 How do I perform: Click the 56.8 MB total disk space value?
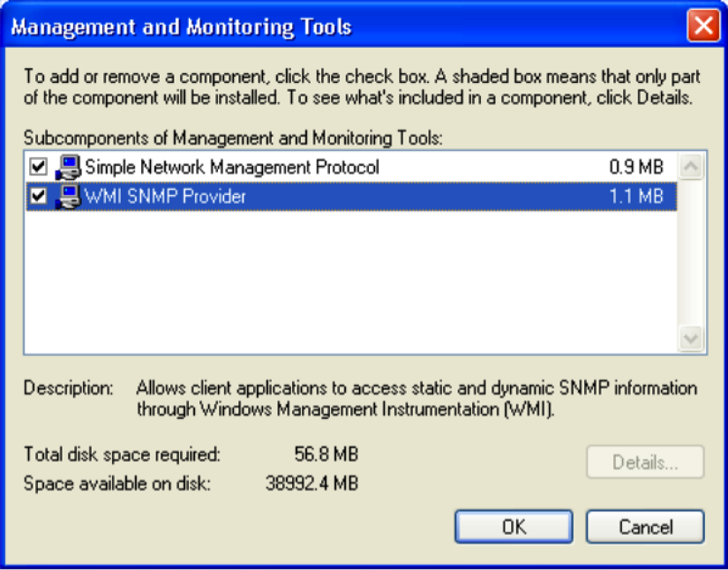326,455
